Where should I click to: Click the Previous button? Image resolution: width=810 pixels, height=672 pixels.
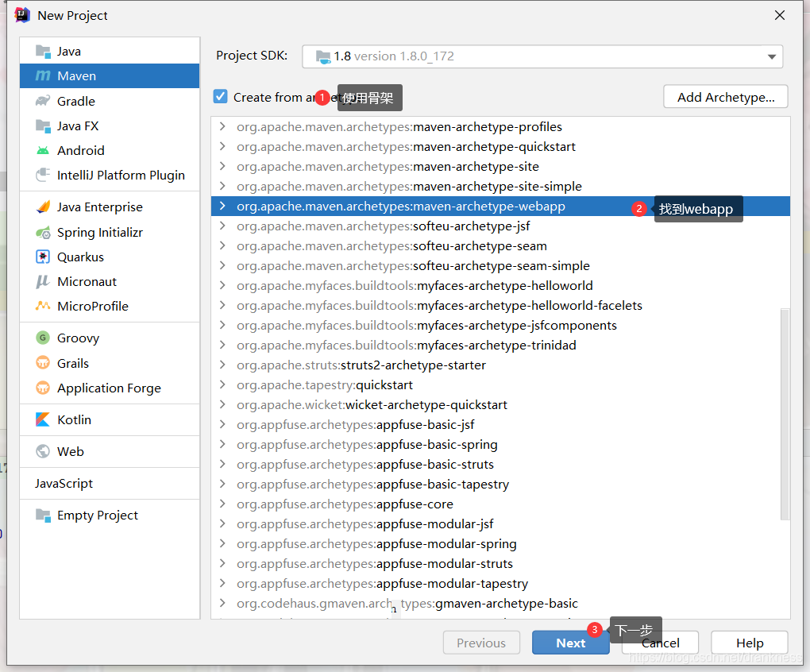[481, 643]
